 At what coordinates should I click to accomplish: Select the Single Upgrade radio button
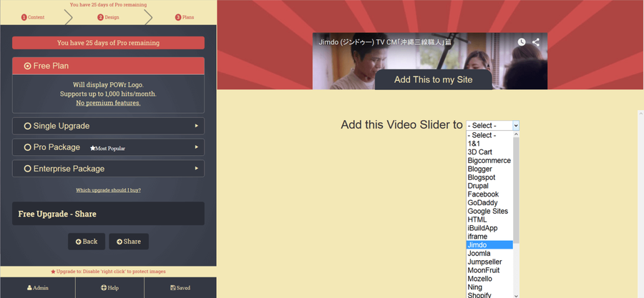tap(27, 126)
